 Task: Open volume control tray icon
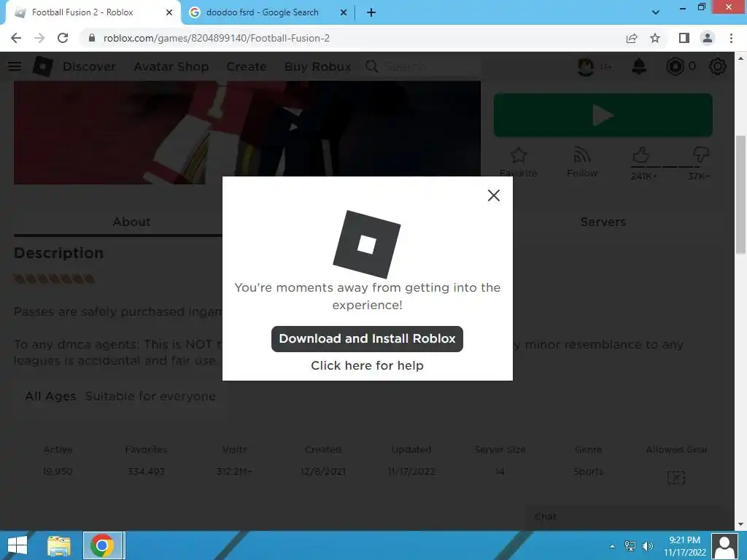pos(648,546)
